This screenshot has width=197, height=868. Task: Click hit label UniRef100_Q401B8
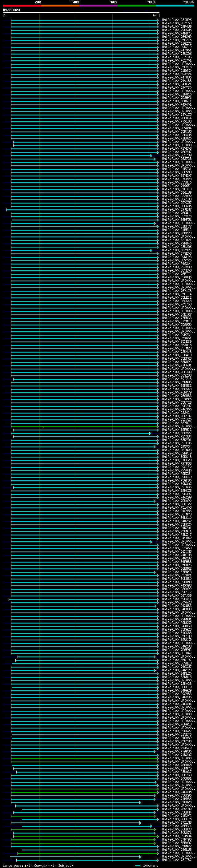176,81
